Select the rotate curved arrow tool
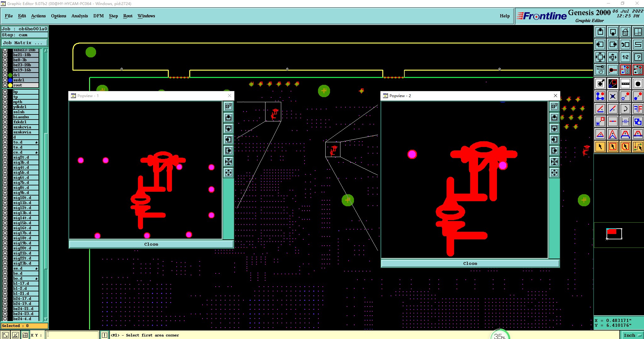Image resolution: width=644 pixels, height=339 pixels. [x=625, y=109]
